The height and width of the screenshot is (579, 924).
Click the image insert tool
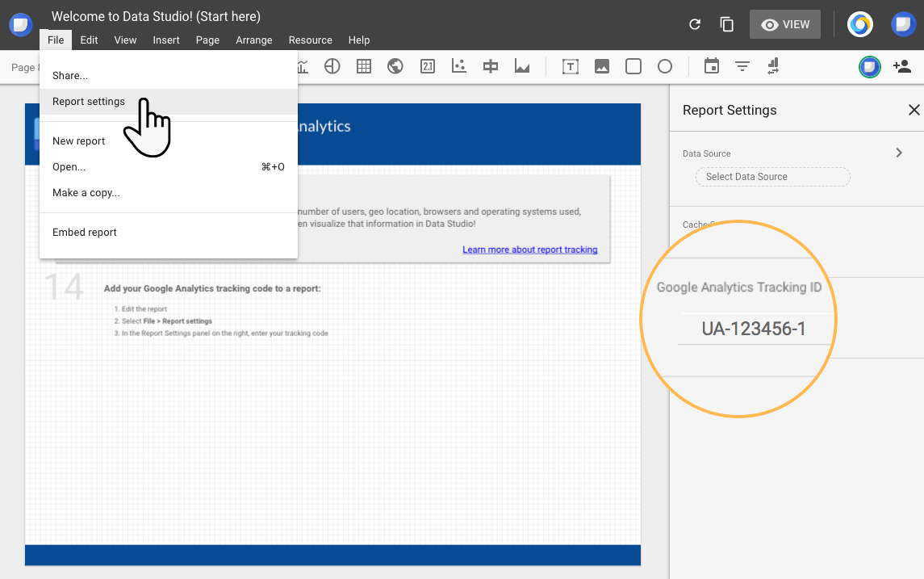[x=602, y=67]
